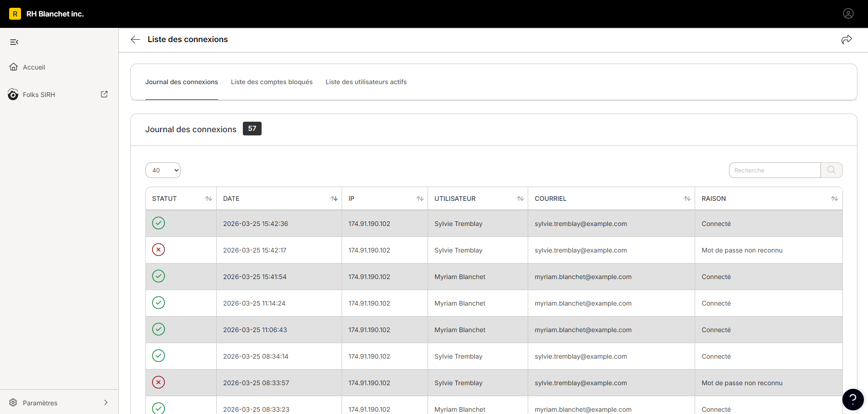Click sylvie.tremblay@example.com in 15:42:17 row
Screen dimensions: 868x414
pyautogui.click(x=581, y=250)
